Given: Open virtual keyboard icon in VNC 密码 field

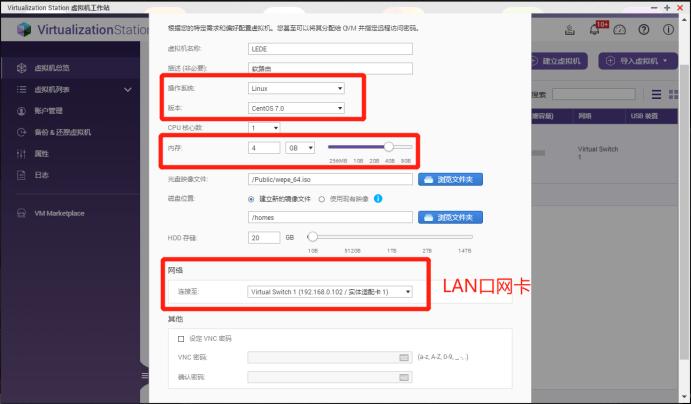Looking at the screenshot, I should [404, 357].
